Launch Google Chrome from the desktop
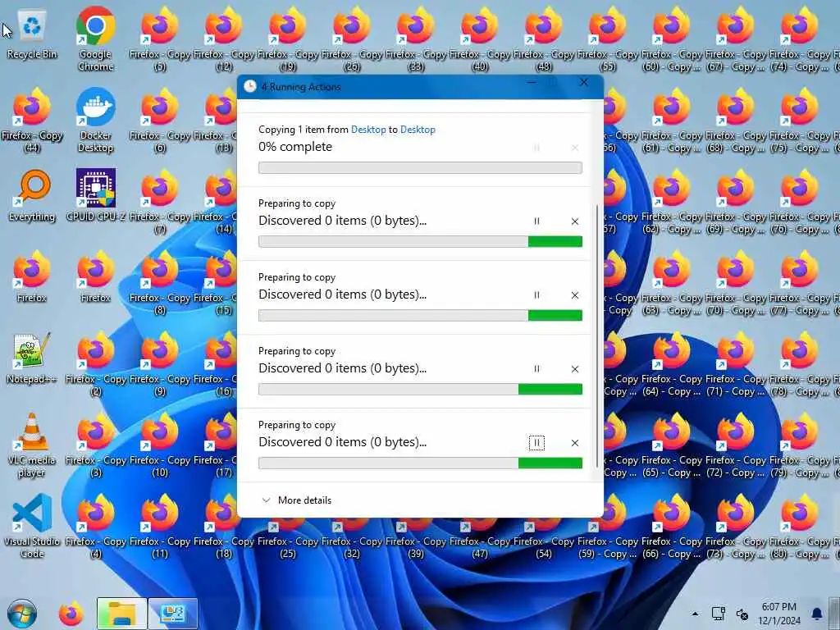 tap(95, 39)
